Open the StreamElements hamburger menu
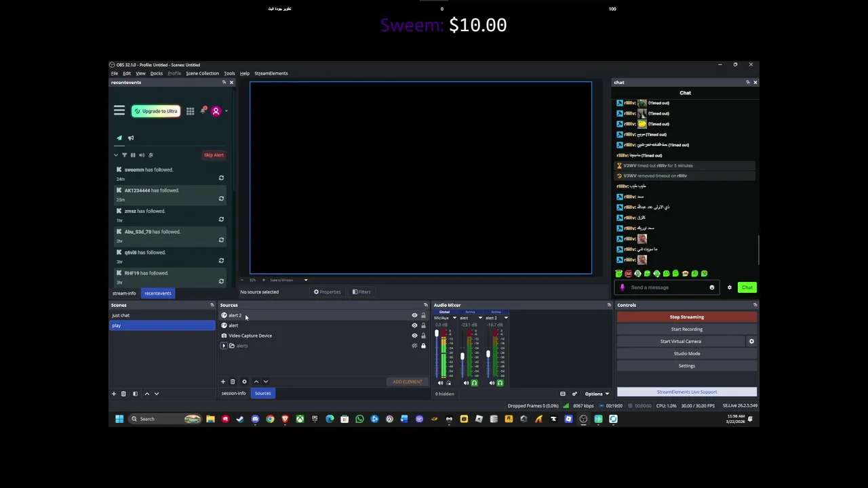The width and height of the screenshot is (868, 488). (119, 110)
